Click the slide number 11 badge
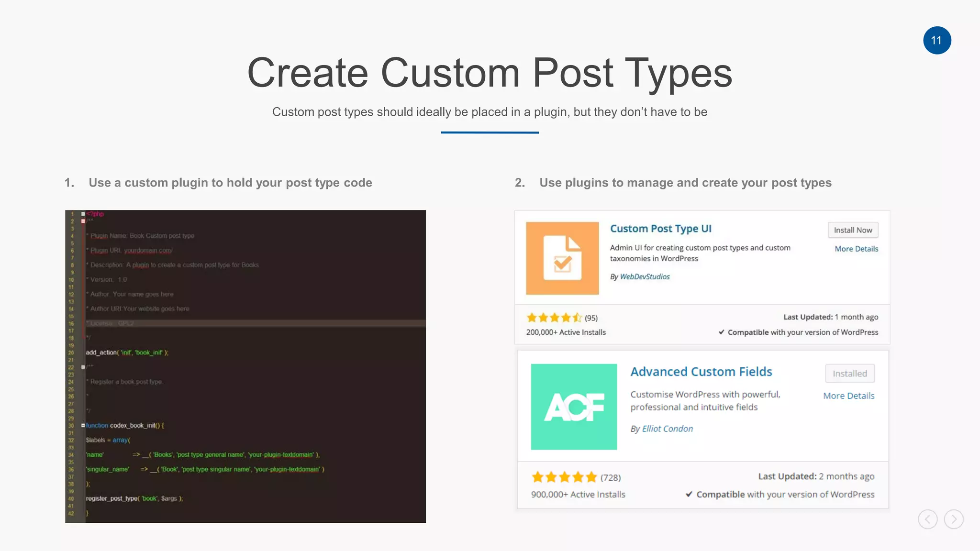Viewport: 980px width, 551px height. click(x=937, y=40)
